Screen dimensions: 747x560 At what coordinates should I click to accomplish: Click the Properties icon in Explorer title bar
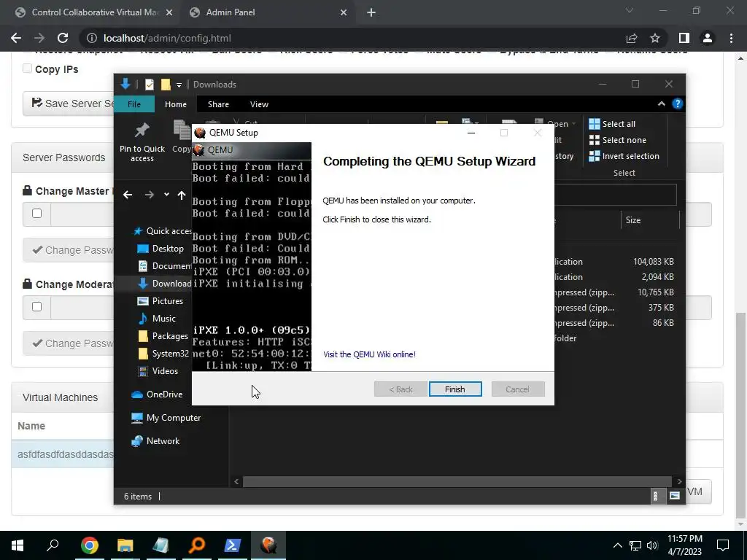tap(149, 85)
